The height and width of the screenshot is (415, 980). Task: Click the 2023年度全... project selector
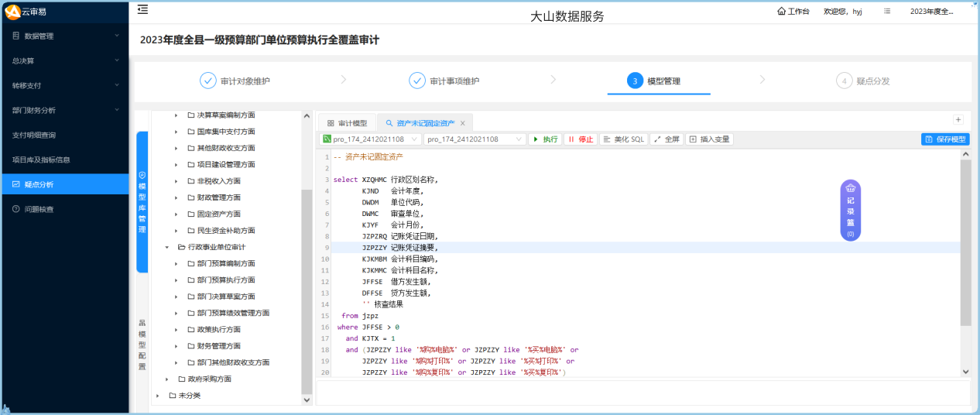pos(931,12)
